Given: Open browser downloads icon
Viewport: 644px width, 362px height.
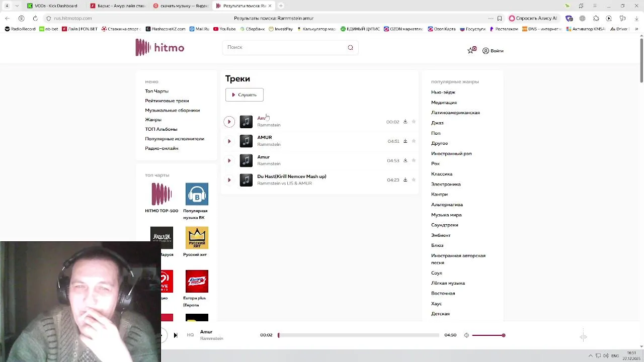Looking at the screenshot, I should pos(635,18).
